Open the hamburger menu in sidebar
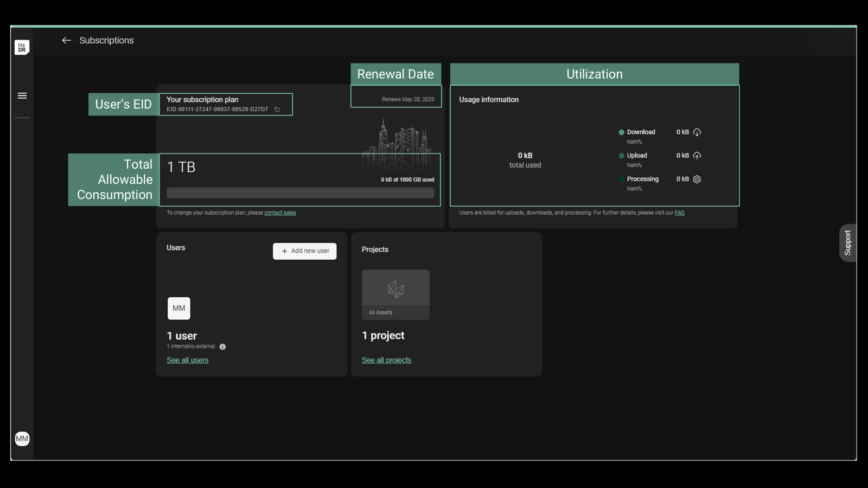868x488 pixels. [22, 96]
